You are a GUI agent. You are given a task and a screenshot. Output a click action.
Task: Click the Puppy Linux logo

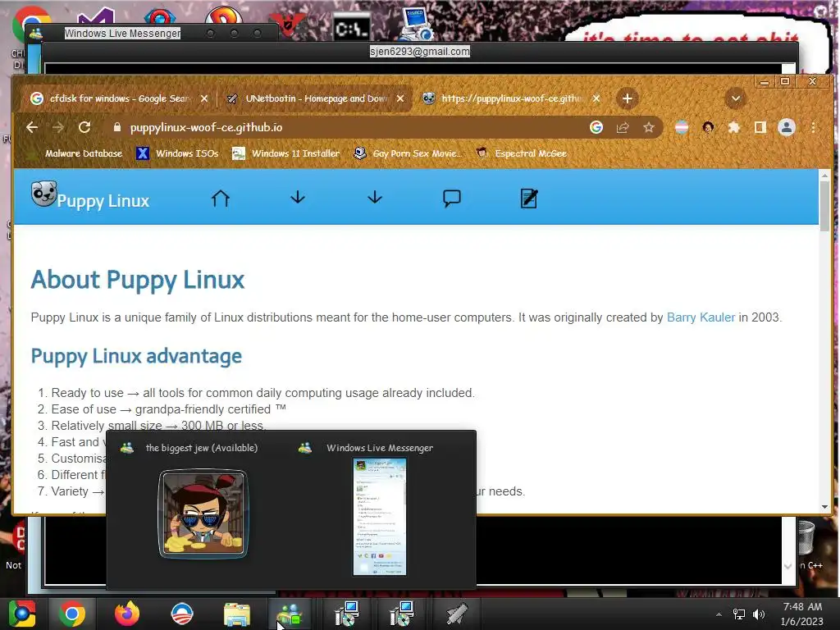tap(90, 196)
